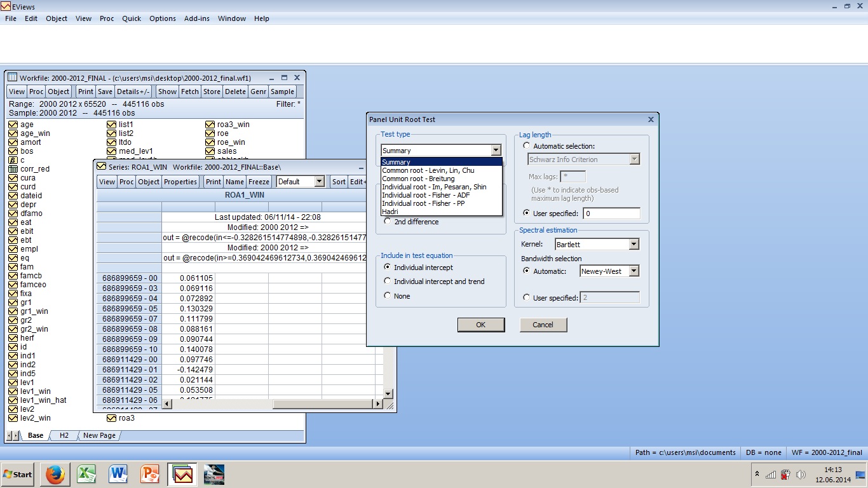Open the Bartlett kernel dropdown
Viewport: 868px width, 488px height.
632,244
